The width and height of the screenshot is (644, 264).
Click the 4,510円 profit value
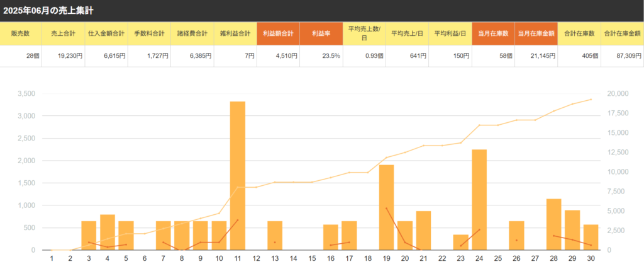click(287, 56)
